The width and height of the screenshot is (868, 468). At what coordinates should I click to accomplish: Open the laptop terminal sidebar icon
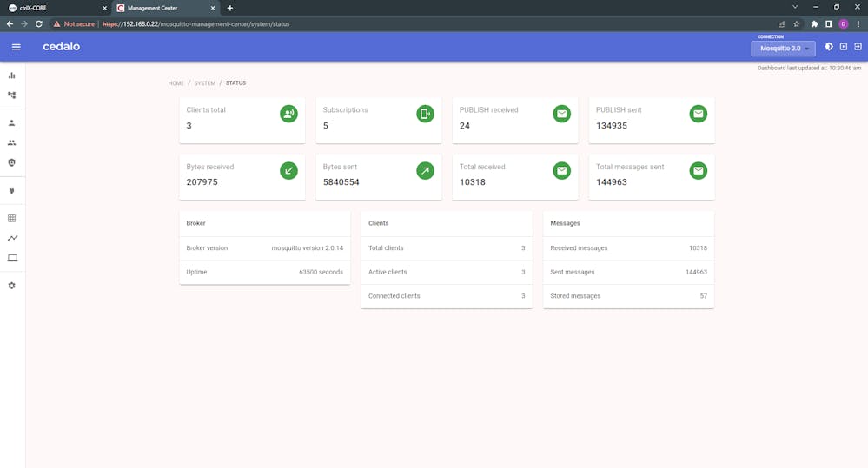pyautogui.click(x=12, y=258)
